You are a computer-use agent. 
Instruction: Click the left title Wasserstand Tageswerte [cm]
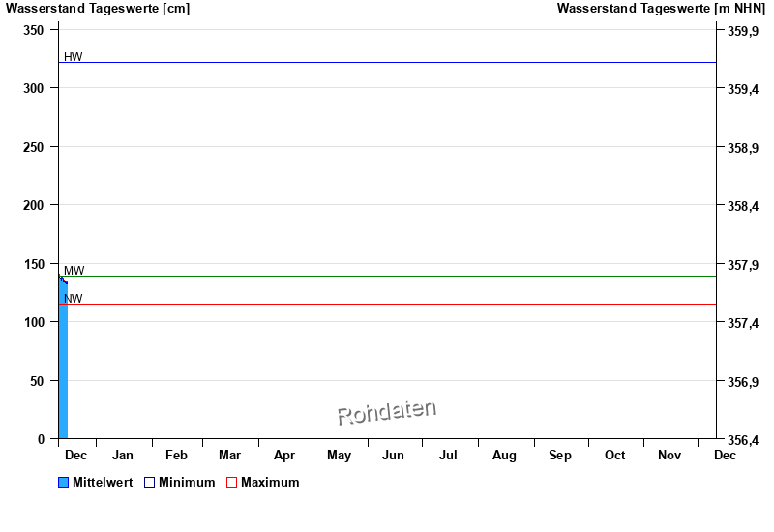point(98,9)
